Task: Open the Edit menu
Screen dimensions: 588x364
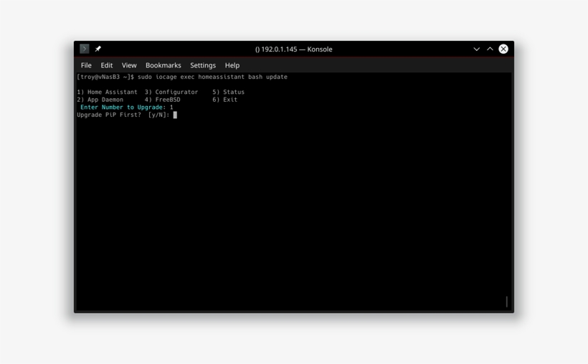Action: [x=107, y=65]
